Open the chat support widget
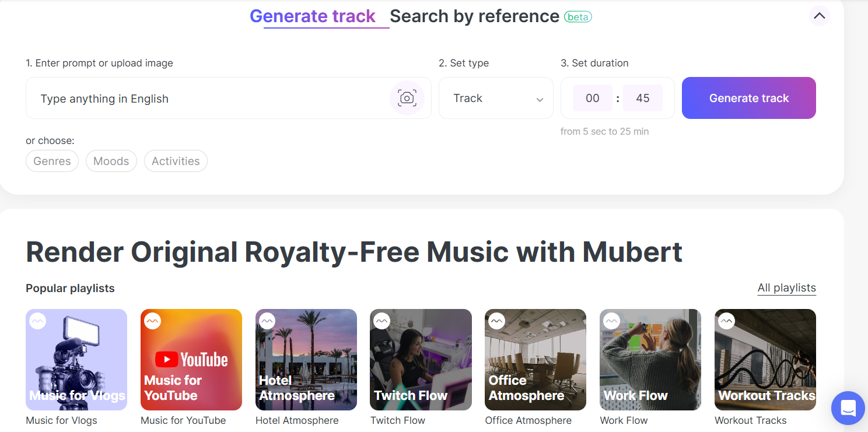Viewport: 868px width, 432px height. pyautogui.click(x=848, y=408)
